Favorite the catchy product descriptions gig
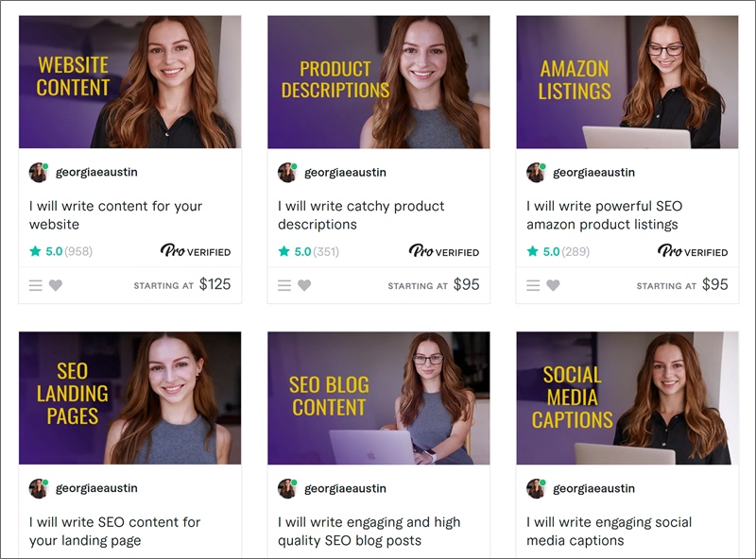The height and width of the screenshot is (559, 756). pos(304,285)
